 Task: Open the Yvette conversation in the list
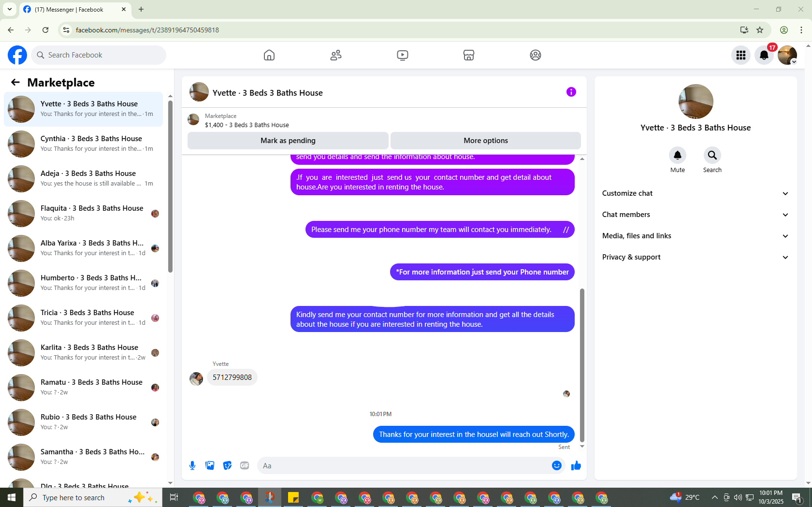[83, 109]
